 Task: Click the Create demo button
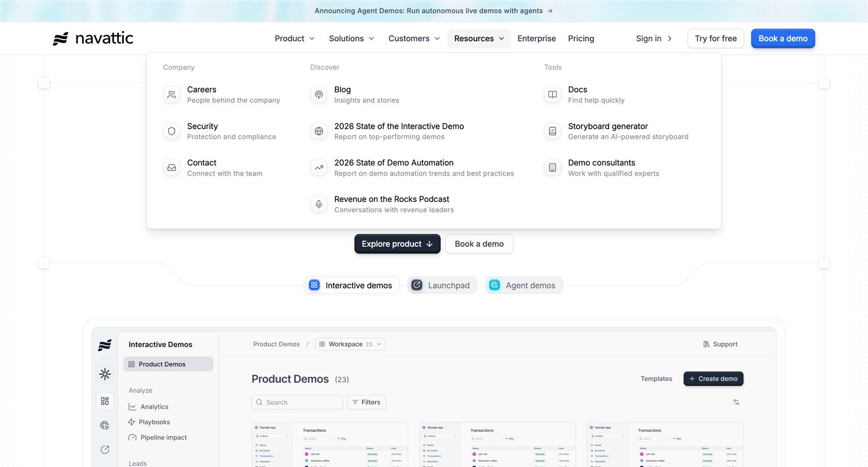click(x=714, y=379)
